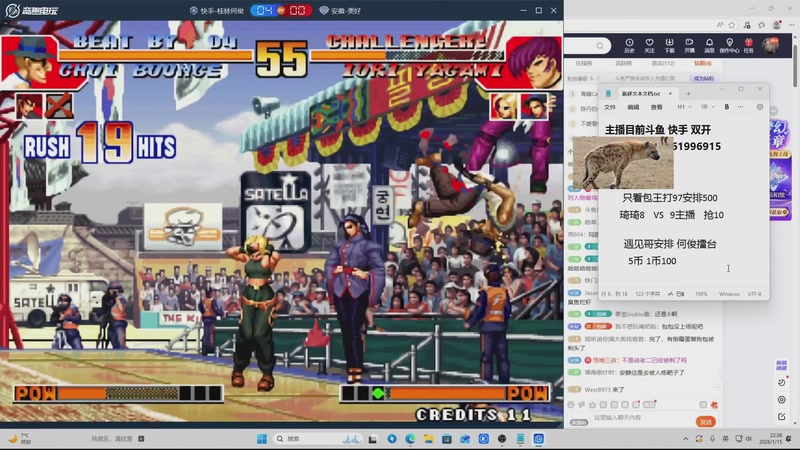This screenshot has width=800, height=450.
Task: Select the 活跃榜 tab in Douyu panel
Action: click(x=623, y=63)
